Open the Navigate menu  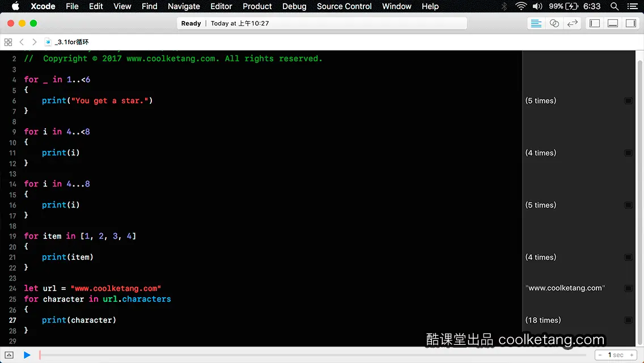[184, 6]
